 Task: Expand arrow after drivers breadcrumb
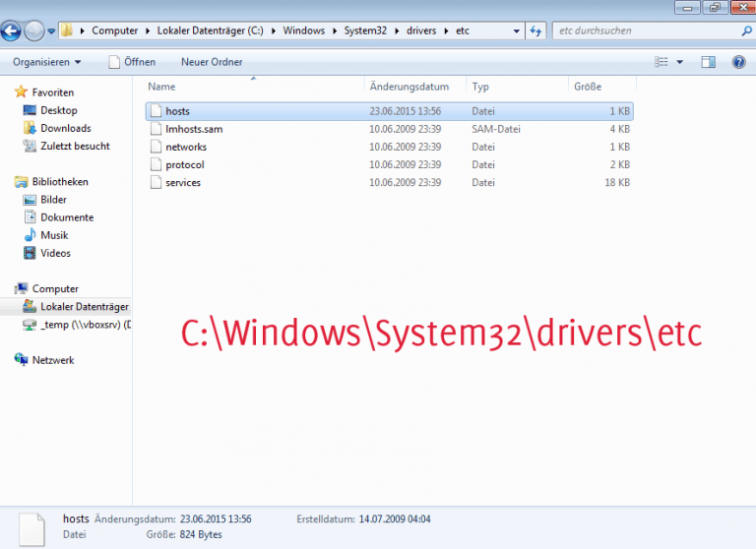446,30
